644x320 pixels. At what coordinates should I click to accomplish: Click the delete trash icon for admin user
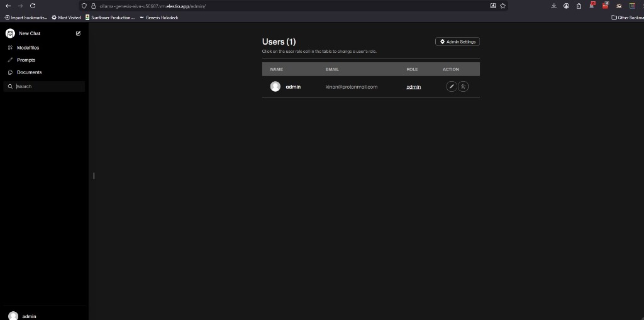463,87
